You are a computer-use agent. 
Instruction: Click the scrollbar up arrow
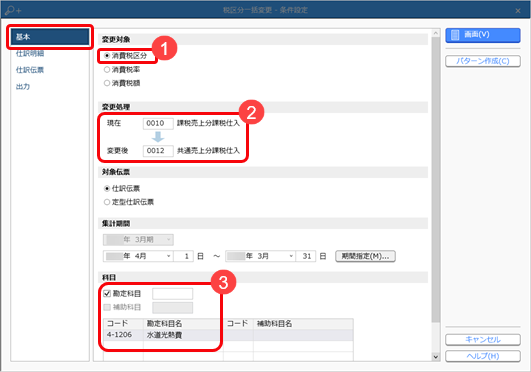pyautogui.click(x=436, y=33)
